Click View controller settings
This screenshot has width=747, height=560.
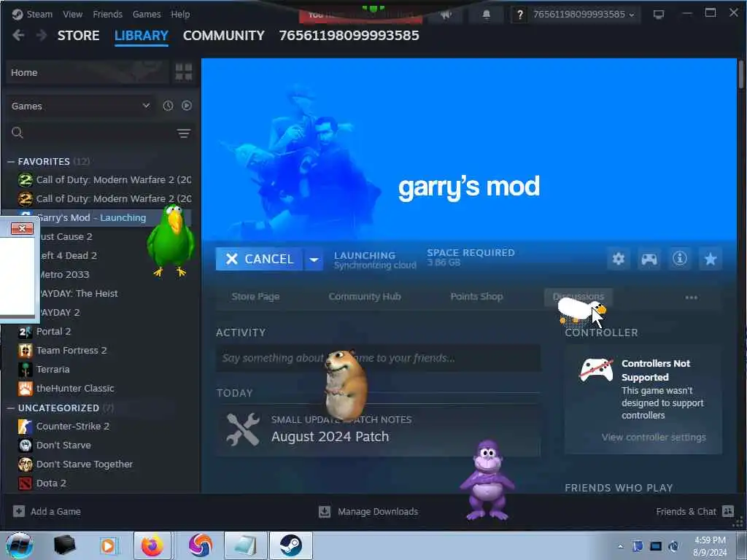[654, 437]
